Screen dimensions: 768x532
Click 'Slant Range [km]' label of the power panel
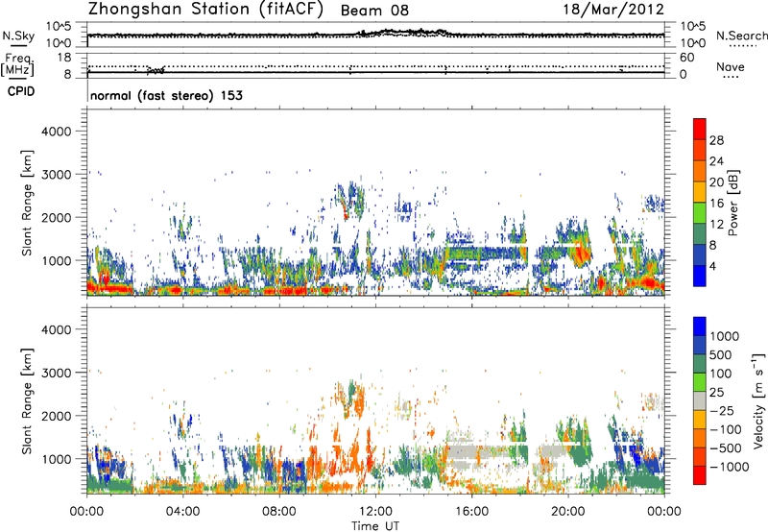pos(28,203)
